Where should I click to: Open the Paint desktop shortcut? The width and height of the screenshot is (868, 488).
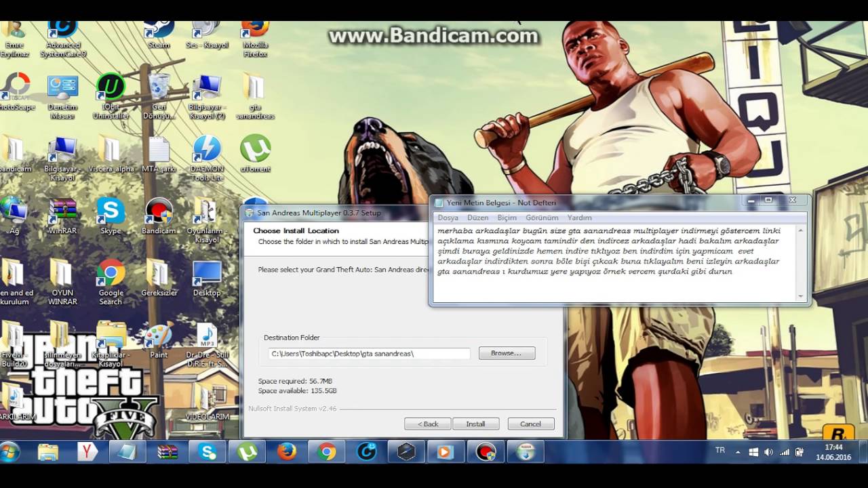tap(159, 340)
